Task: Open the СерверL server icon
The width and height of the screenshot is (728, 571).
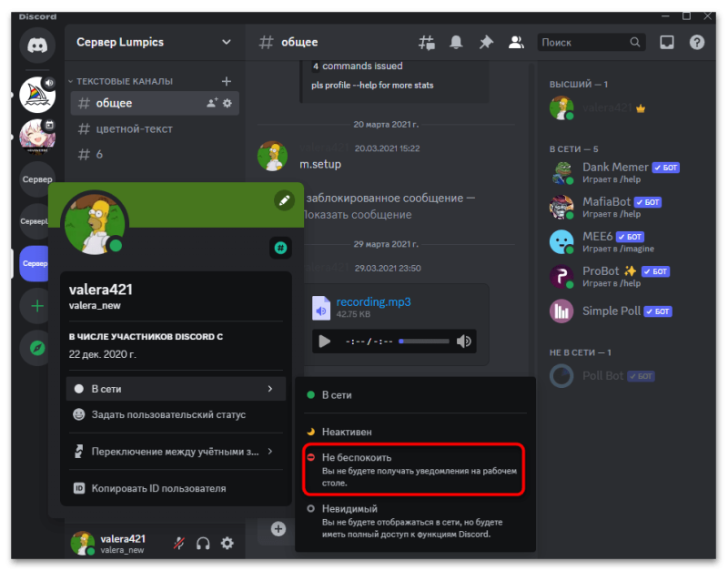Action: click(x=35, y=221)
